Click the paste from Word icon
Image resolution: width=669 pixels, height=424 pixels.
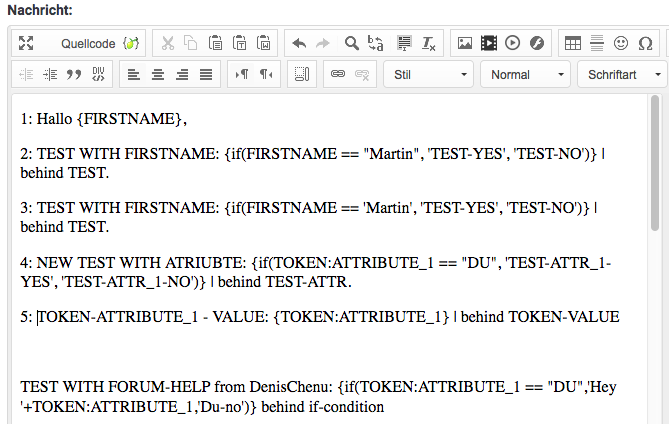(x=264, y=43)
